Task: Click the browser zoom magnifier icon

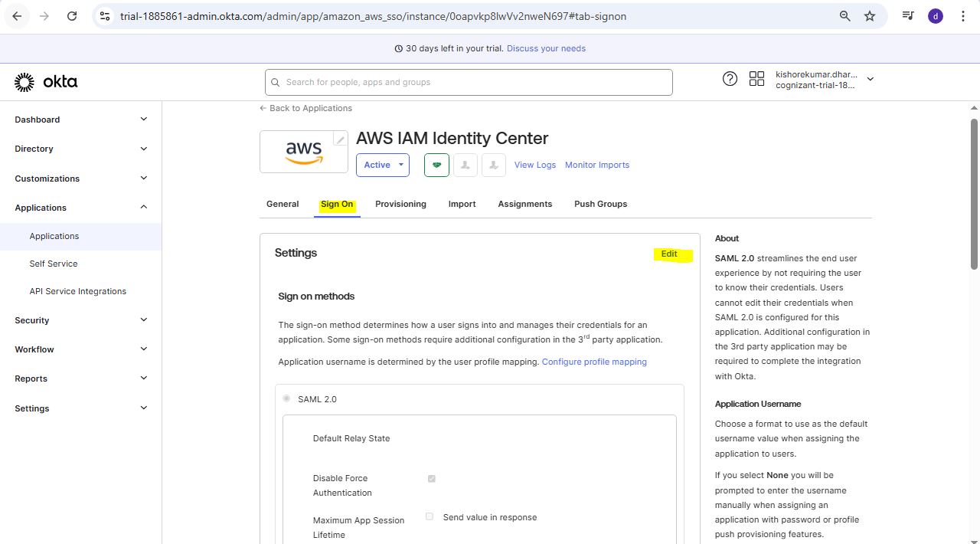Action: [x=845, y=16]
